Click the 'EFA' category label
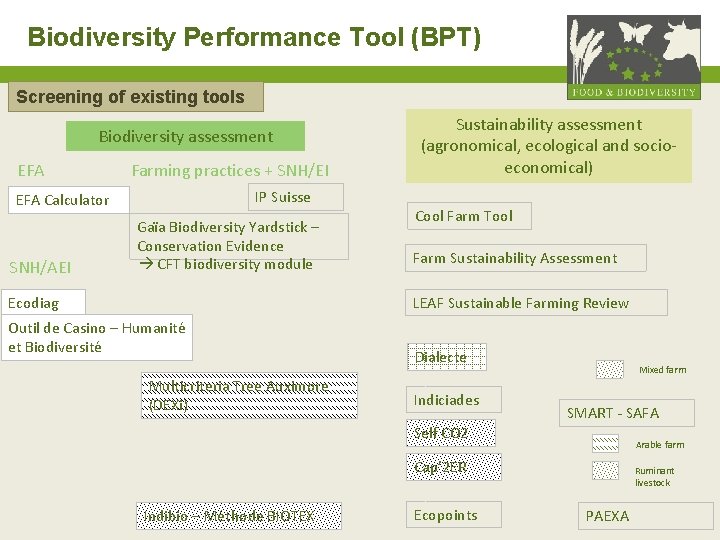Image resolution: width=720 pixels, height=540 pixels. click(x=31, y=171)
